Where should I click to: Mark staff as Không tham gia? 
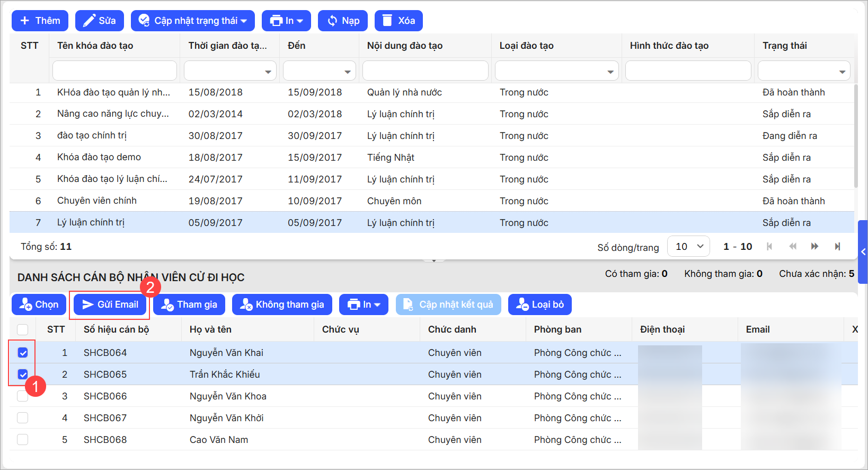[282, 304]
